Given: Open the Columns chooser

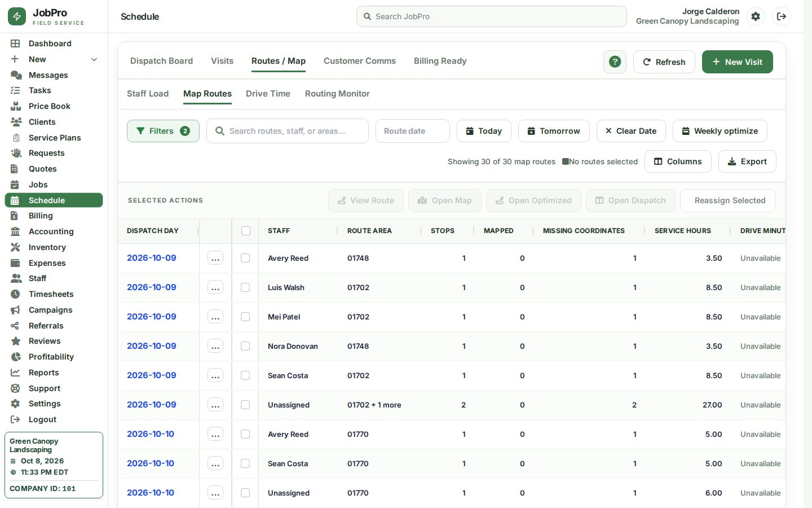Looking at the screenshot, I should (x=678, y=161).
